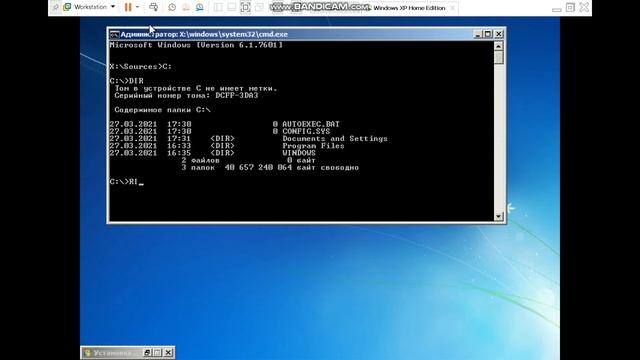Open the snapshot manager icon
The height and width of the screenshot is (360, 640).
[200, 7]
